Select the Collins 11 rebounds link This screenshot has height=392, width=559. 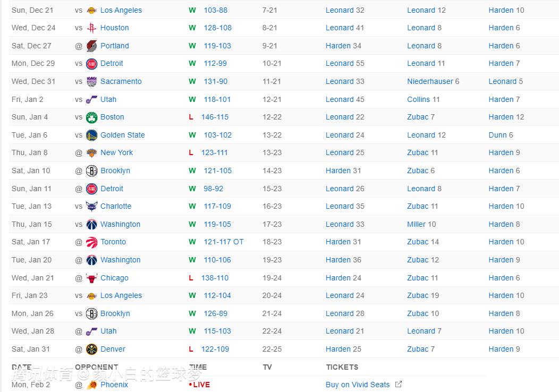click(x=424, y=100)
